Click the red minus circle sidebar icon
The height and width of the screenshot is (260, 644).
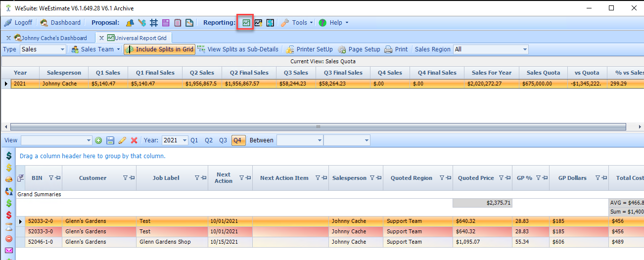pyautogui.click(x=9, y=239)
